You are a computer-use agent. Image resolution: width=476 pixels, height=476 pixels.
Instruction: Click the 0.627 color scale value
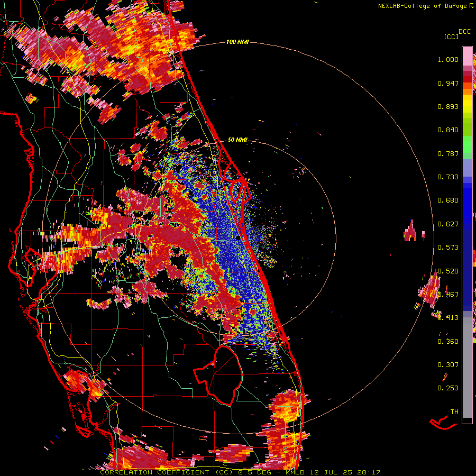coord(448,224)
